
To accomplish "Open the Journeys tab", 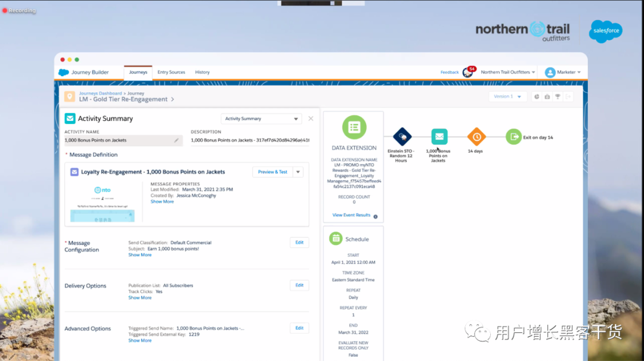I will click(138, 72).
